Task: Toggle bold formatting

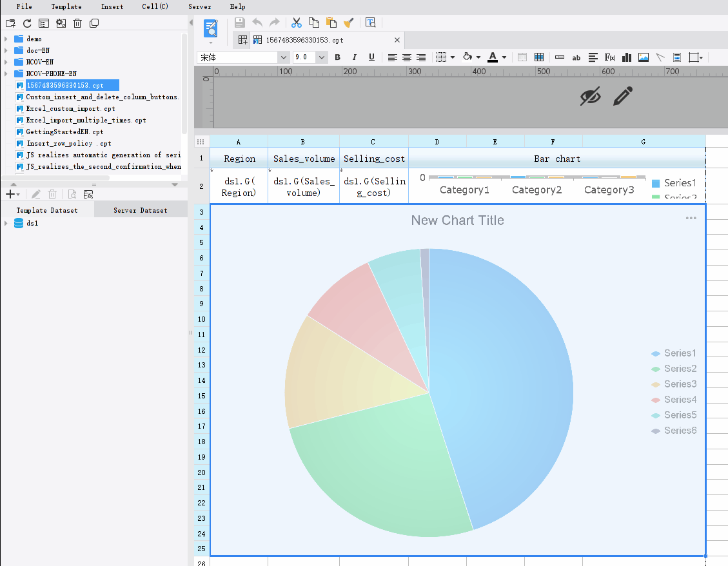Action: click(337, 57)
